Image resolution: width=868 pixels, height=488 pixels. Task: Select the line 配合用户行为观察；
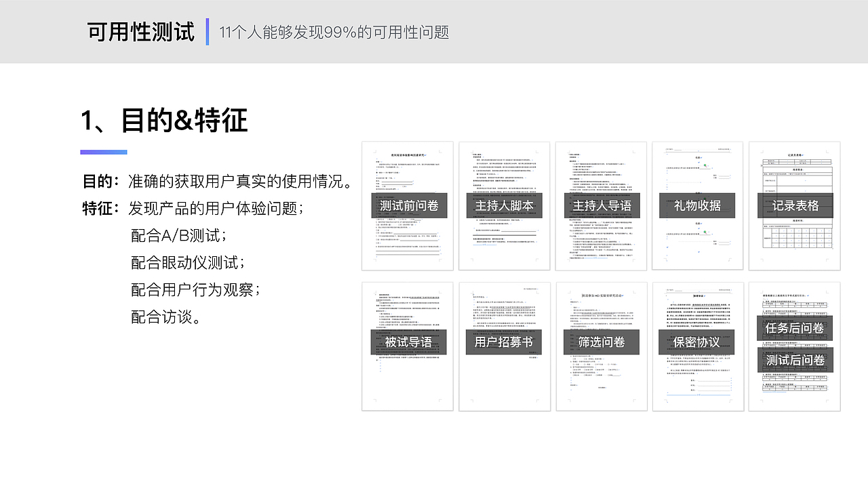197,289
